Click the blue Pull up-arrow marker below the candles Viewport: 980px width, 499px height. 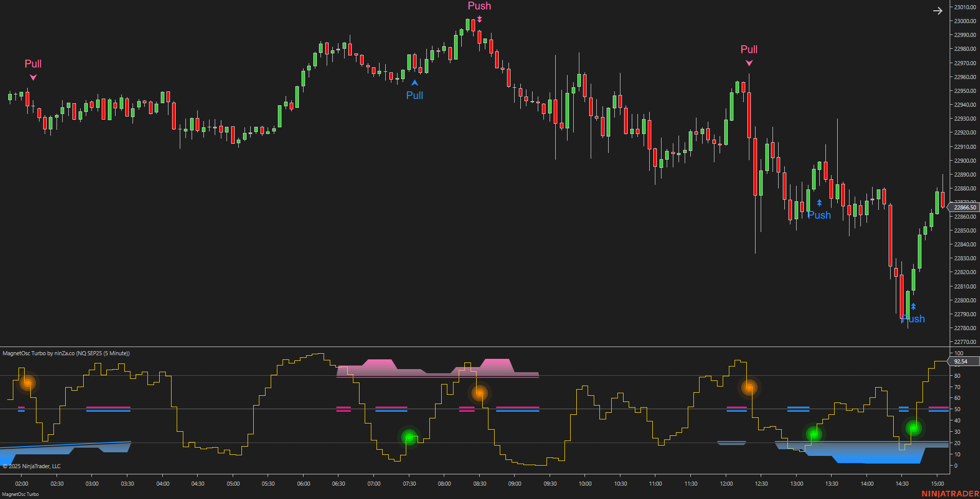(x=414, y=84)
